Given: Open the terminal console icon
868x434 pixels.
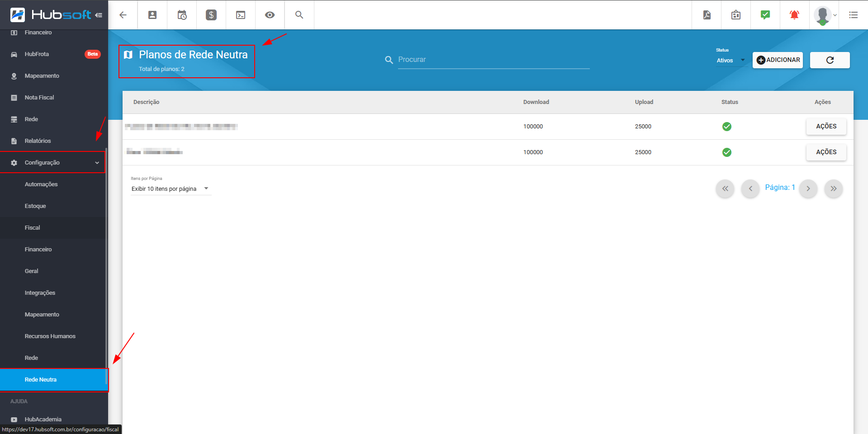Looking at the screenshot, I should pyautogui.click(x=241, y=15).
